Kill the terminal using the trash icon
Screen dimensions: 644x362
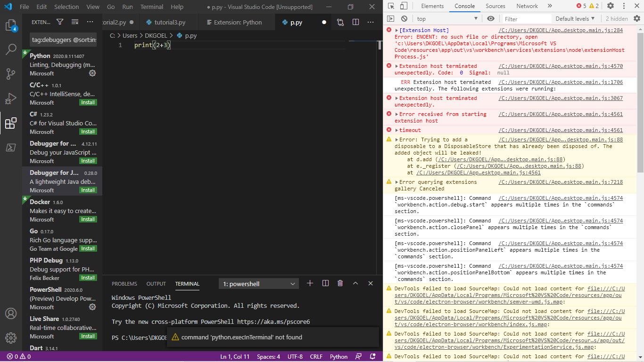click(341, 283)
